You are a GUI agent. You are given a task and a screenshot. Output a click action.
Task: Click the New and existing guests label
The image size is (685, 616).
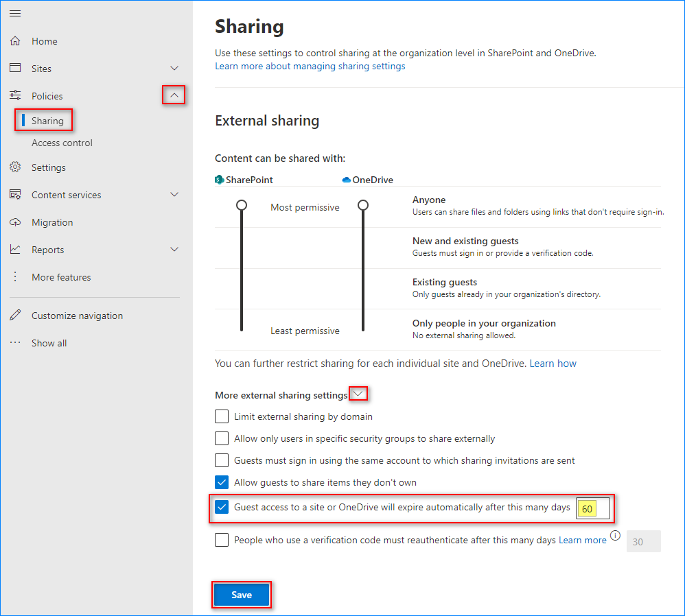465,241
